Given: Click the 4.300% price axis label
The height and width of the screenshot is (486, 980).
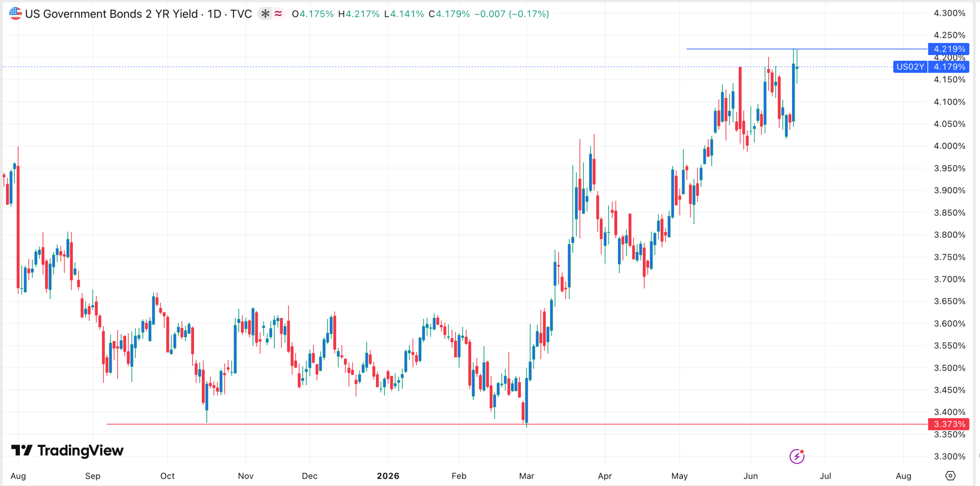Looking at the screenshot, I should point(949,13).
